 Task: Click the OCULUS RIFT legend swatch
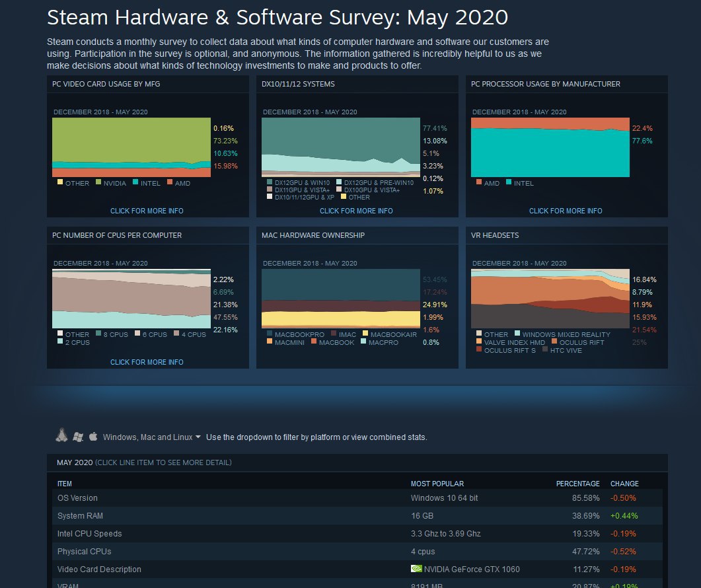pos(554,341)
